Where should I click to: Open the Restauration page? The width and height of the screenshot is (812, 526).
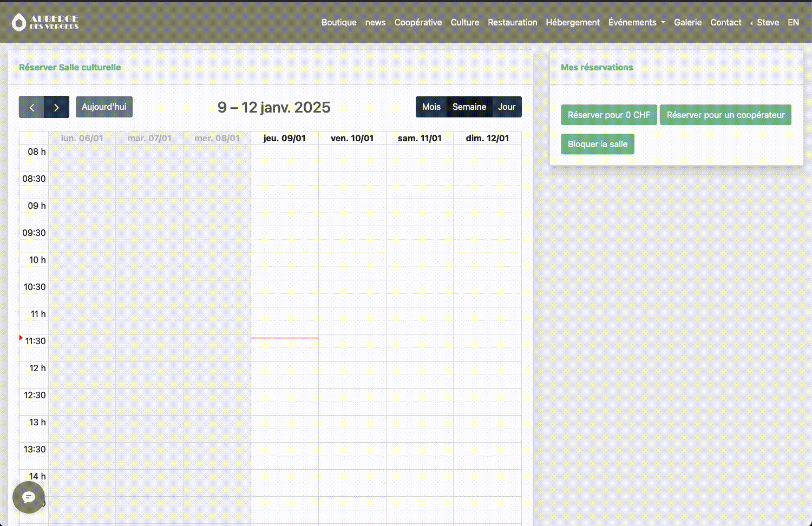click(512, 22)
